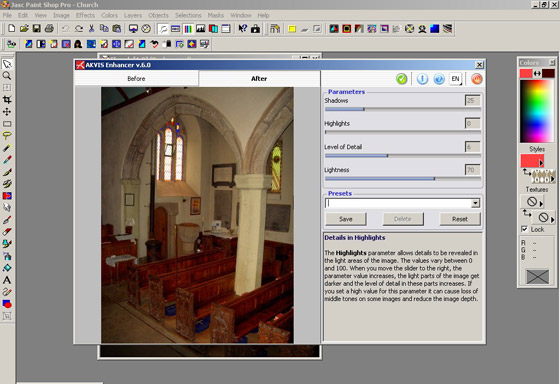Toggle the tool options palette icon

pos(175,29)
